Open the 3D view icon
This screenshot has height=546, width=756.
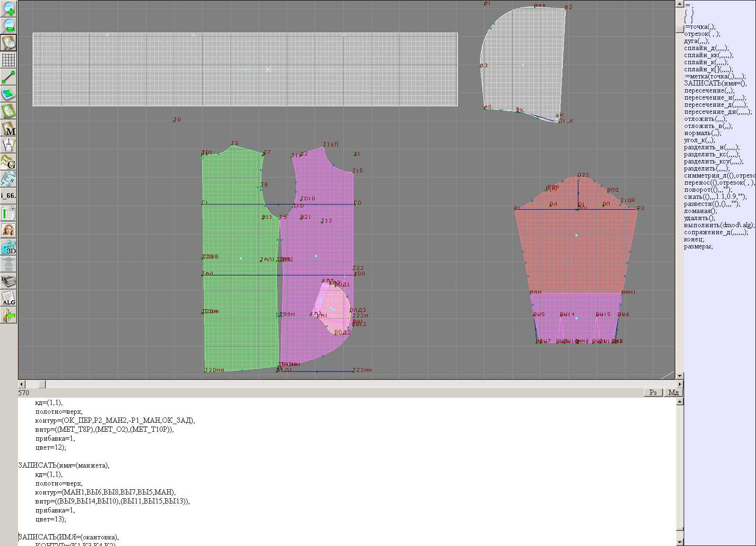[9, 247]
